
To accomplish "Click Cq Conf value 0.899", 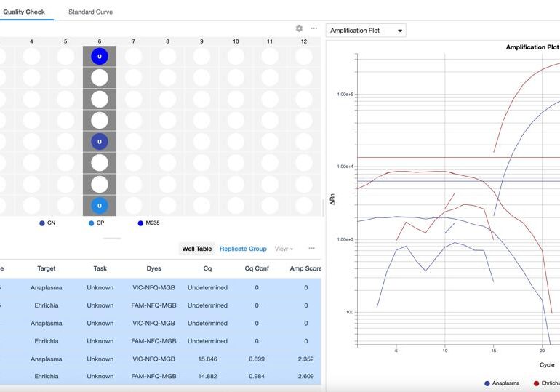I will point(257,359).
